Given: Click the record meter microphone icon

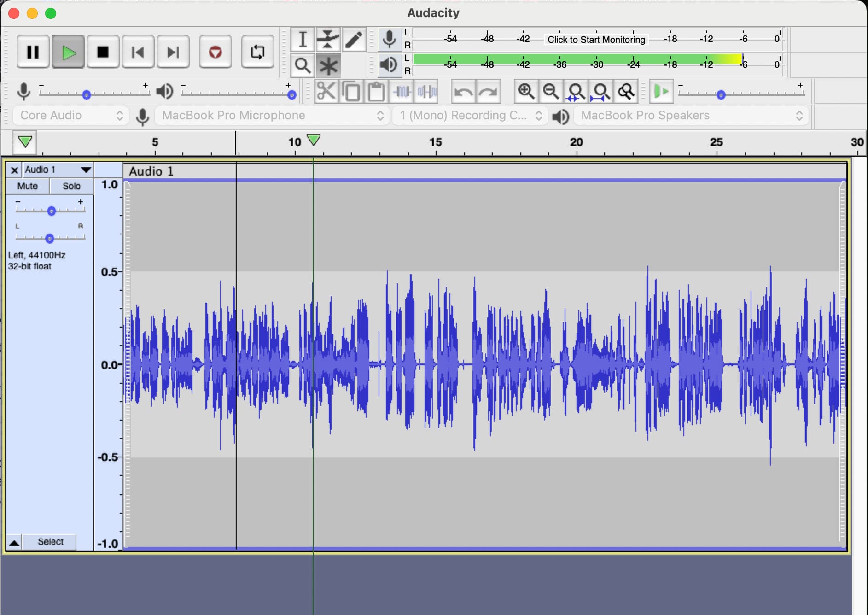Looking at the screenshot, I should click(390, 39).
